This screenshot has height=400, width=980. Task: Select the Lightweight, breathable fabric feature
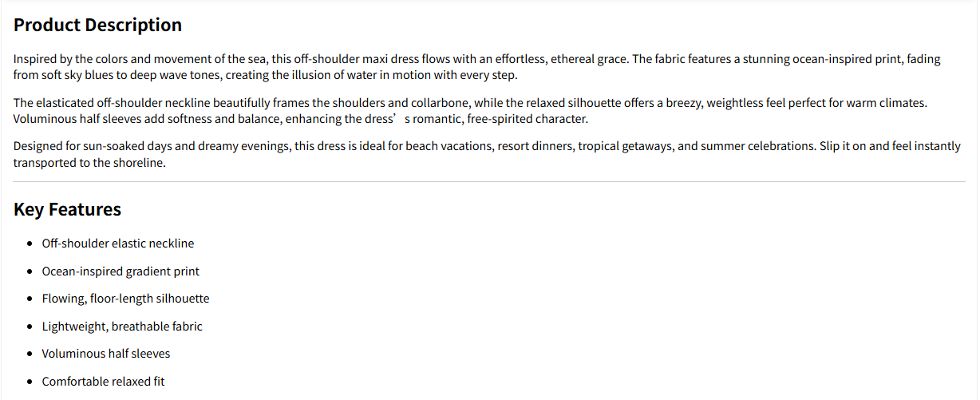[x=122, y=327]
